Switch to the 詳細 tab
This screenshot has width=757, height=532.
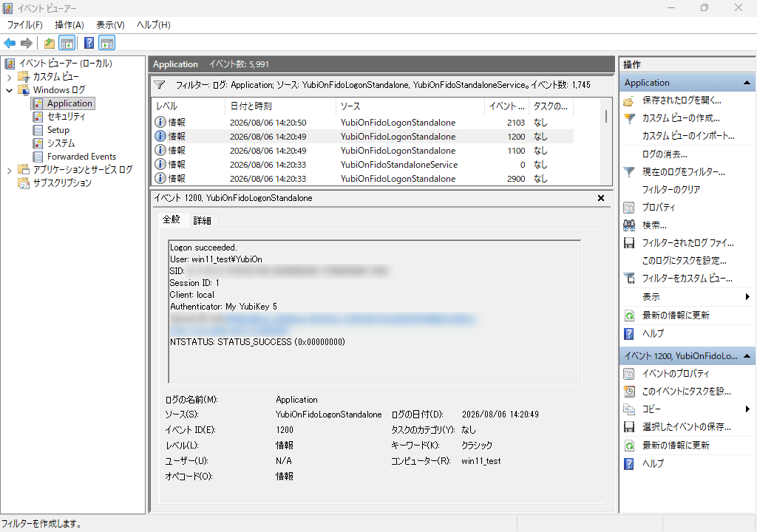point(203,221)
